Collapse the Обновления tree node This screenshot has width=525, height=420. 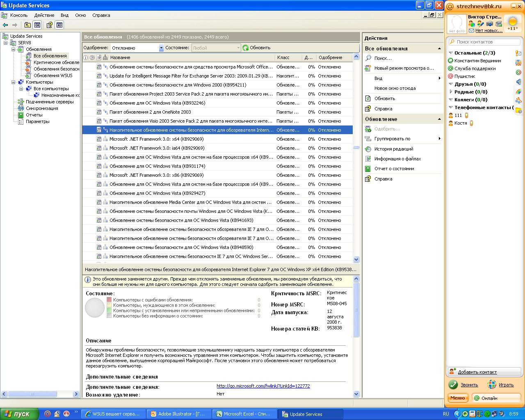(14, 49)
